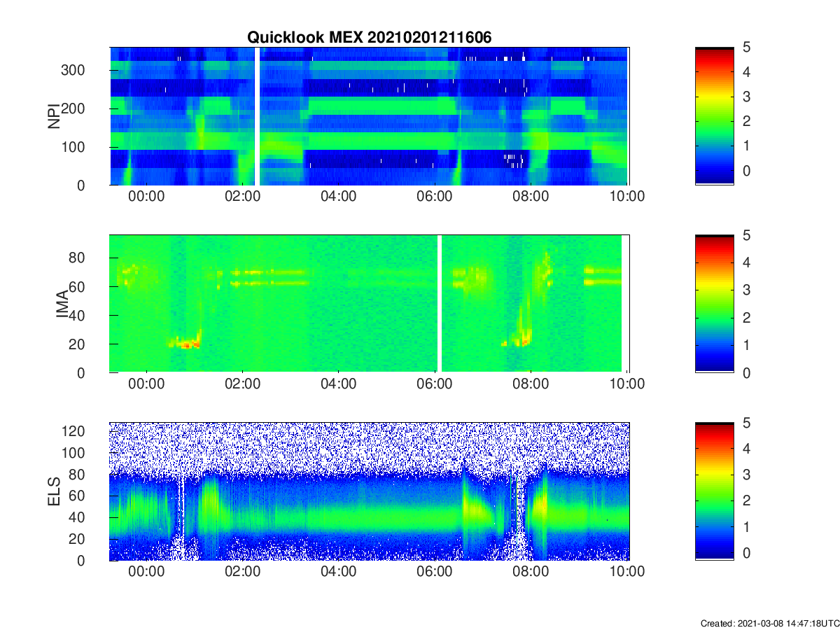
Task: Click 02:00 time label under ELS plot
Action: [x=242, y=572]
